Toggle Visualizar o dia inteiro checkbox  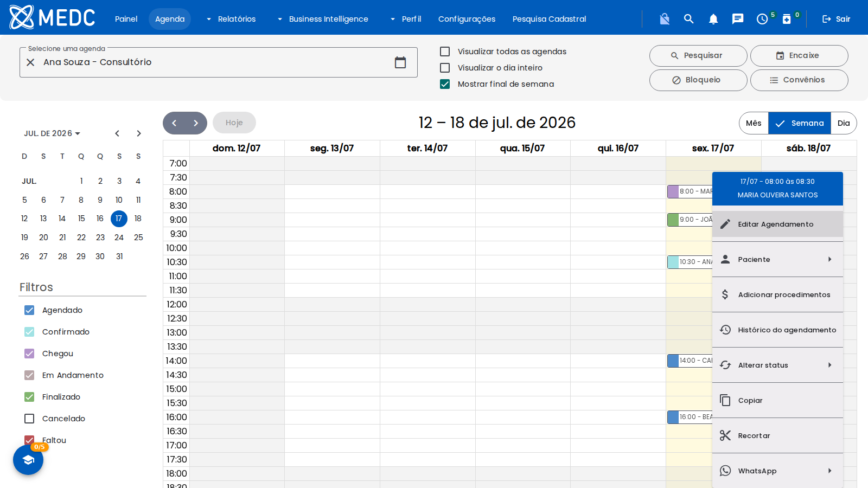coord(445,68)
